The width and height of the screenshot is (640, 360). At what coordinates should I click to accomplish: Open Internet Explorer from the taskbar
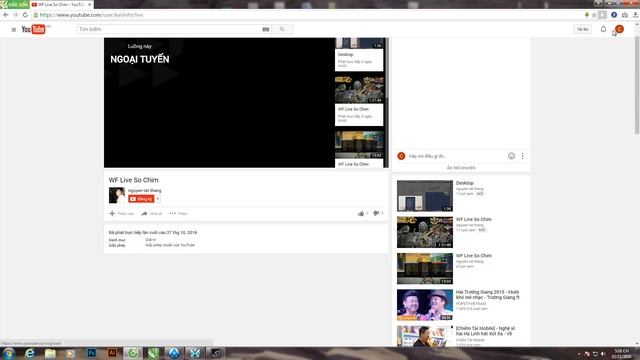click(30, 353)
